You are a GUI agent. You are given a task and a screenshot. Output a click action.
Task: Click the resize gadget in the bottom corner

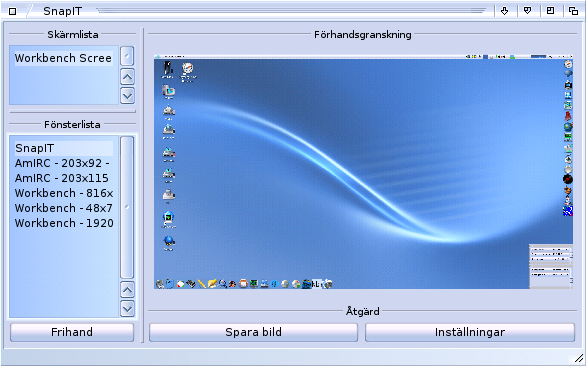[x=578, y=359]
